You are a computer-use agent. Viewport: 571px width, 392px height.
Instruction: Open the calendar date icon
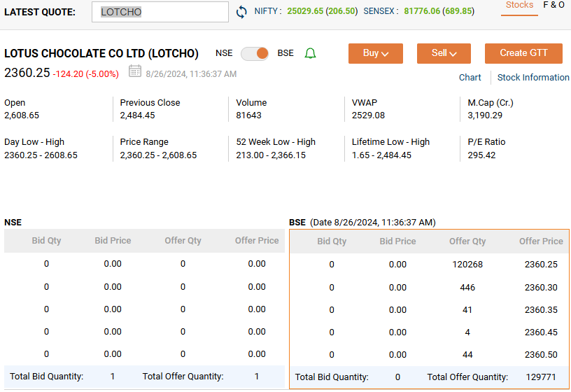tap(135, 71)
